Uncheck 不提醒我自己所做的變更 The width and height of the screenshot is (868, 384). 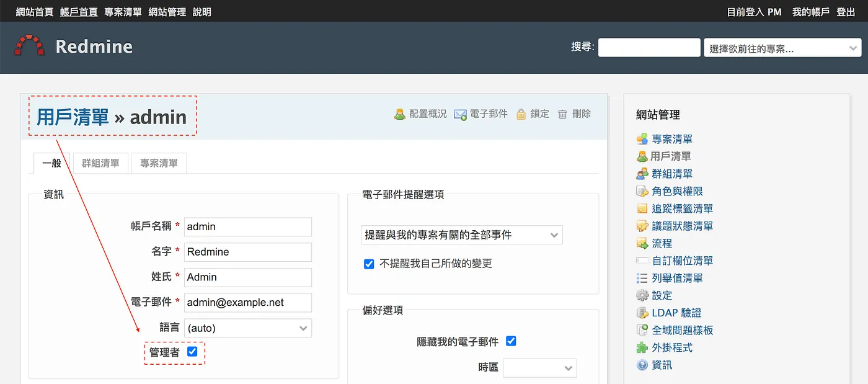pos(369,264)
